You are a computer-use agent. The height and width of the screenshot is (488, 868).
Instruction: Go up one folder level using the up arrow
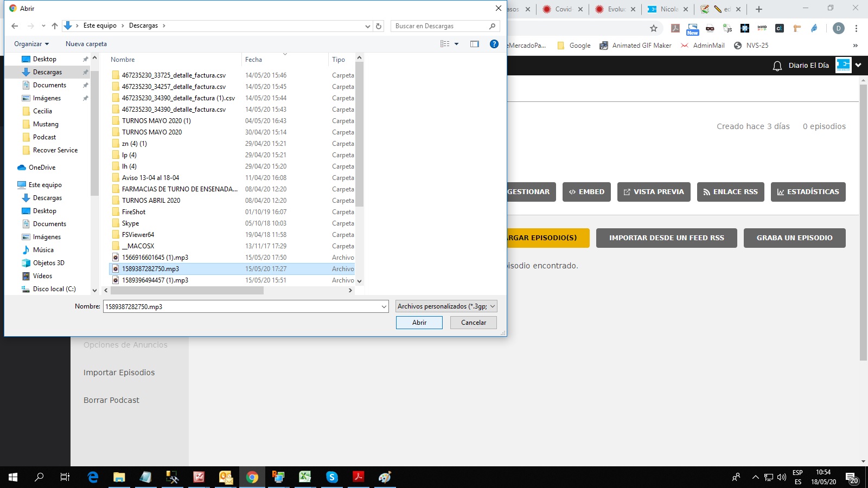point(54,26)
